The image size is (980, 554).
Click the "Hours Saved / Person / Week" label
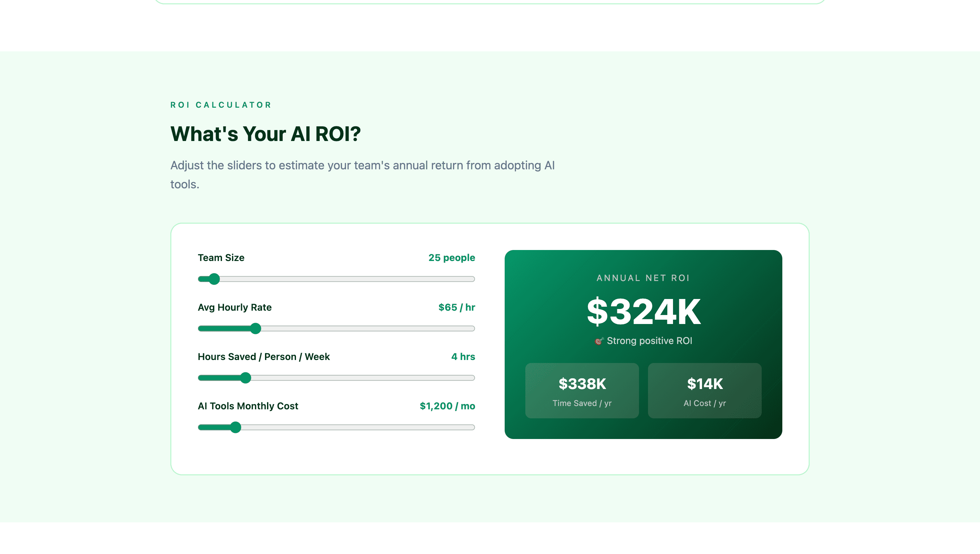coord(264,357)
